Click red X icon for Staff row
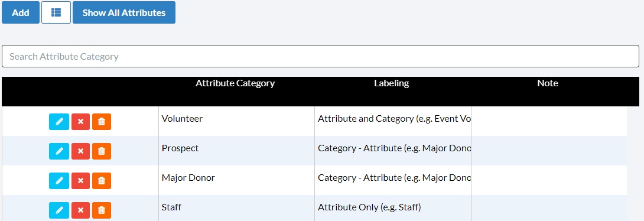 (80, 210)
